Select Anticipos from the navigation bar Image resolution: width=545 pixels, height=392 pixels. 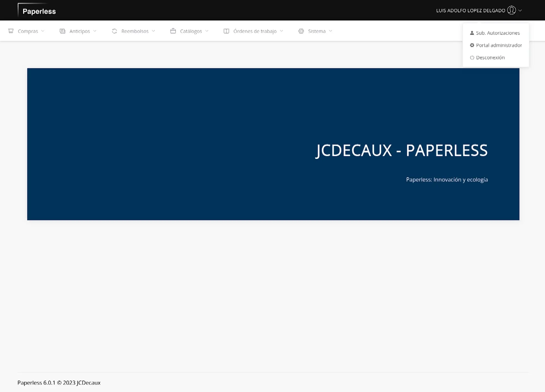[x=80, y=31]
